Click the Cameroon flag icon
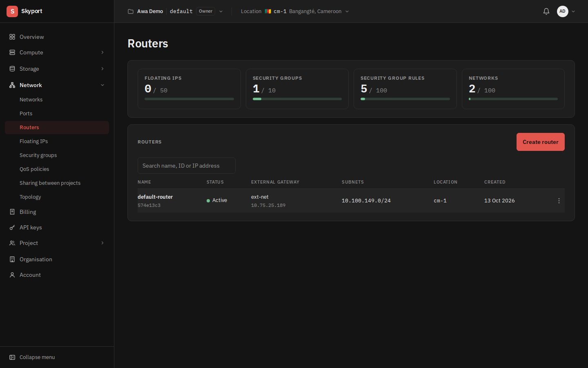The height and width of the screenshot is (368, 588). click(x=268, y=11)
